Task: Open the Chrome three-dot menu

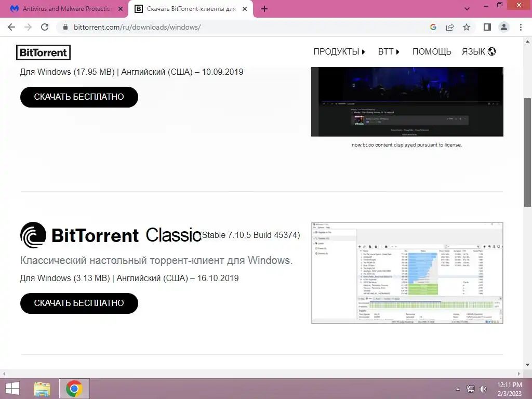Action: click(521, 27)
